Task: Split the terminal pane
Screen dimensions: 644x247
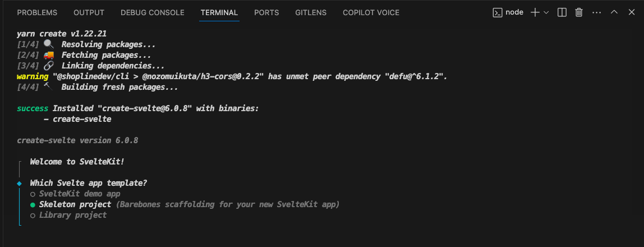Action: click(562, 12)
